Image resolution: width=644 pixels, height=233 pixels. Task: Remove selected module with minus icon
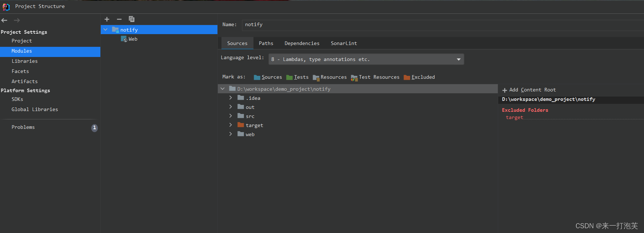click(119, 19)
